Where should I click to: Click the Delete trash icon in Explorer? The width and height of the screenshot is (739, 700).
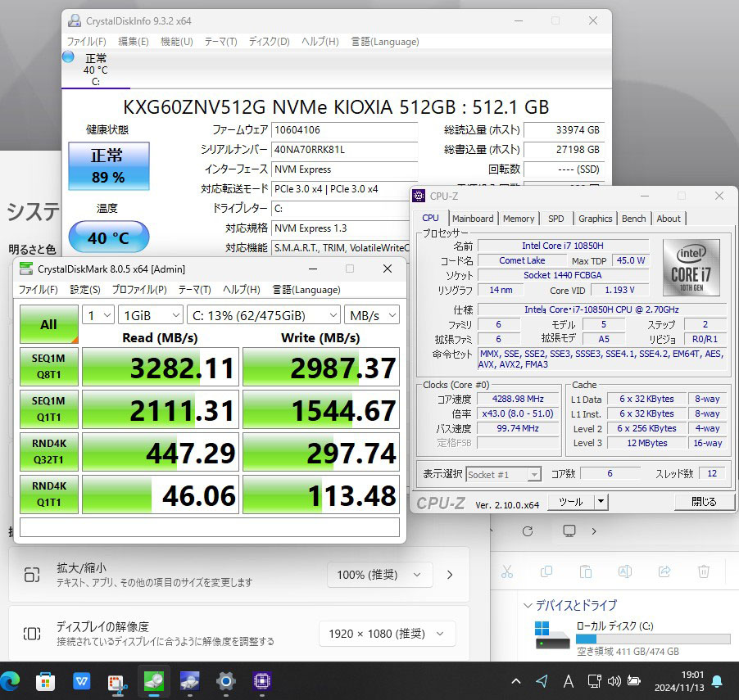tap(703, 571)
